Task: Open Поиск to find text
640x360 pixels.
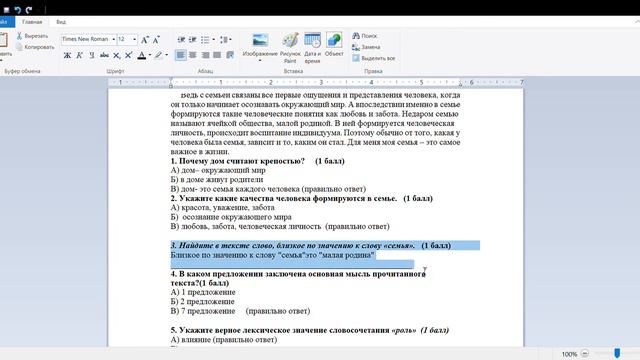Action: click(x=364, y=36)
